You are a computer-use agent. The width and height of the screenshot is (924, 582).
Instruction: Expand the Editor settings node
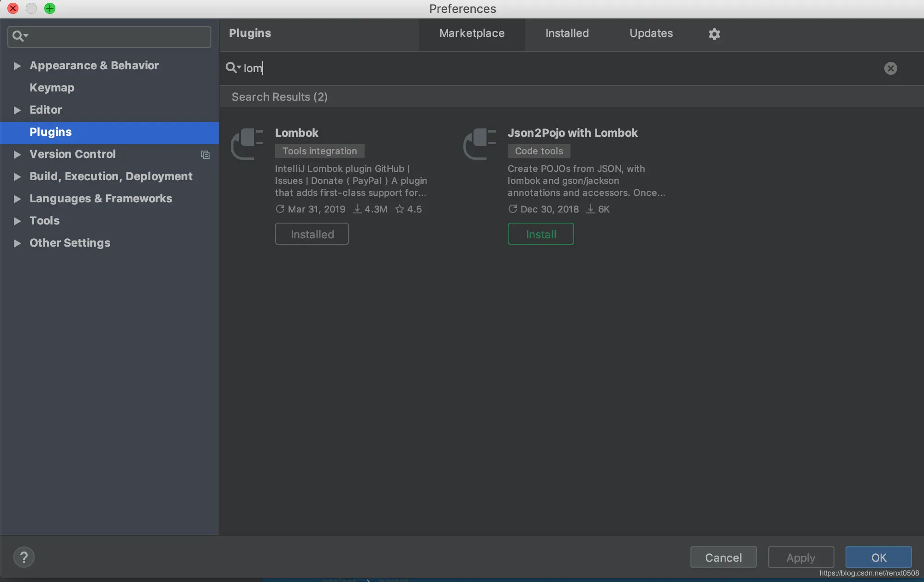[17, 110]
